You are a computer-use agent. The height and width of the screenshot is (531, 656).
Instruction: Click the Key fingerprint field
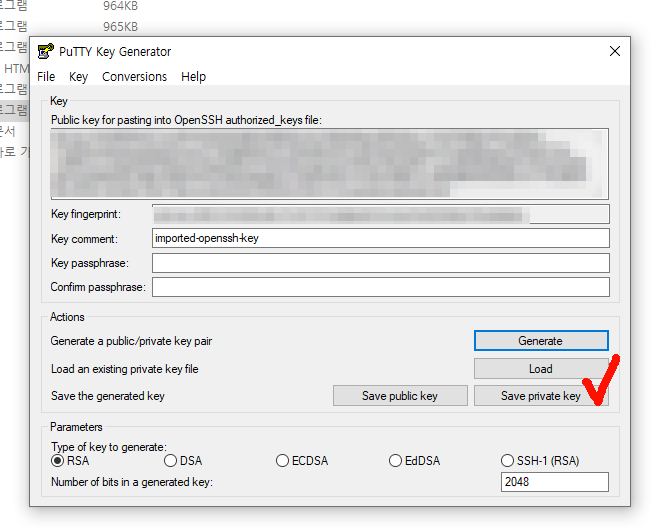coord(381,214)
